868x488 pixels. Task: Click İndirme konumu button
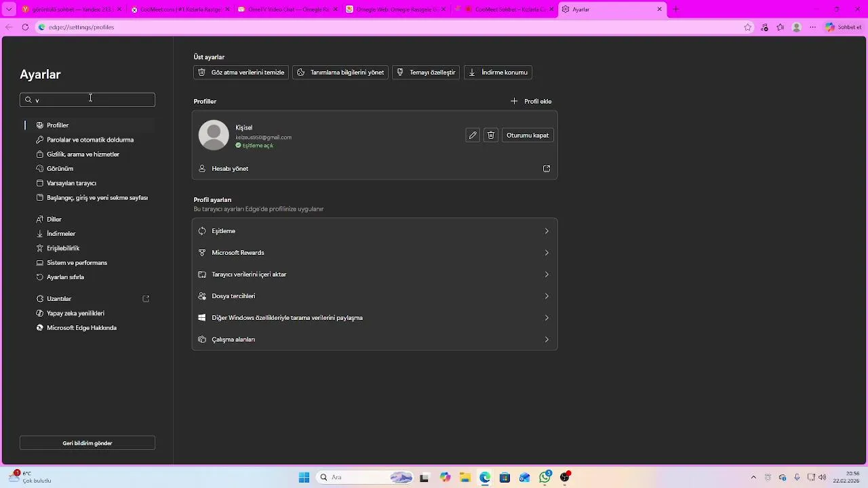coord(498,73)
